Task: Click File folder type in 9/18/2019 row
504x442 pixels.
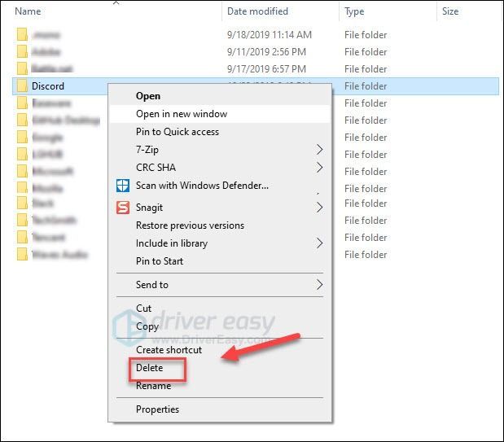Action: [366, 35]
